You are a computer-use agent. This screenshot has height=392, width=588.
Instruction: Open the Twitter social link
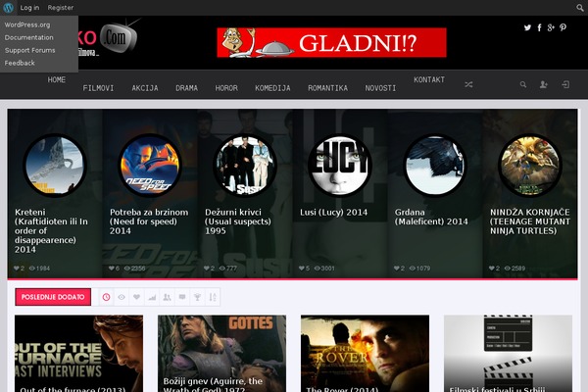pos(527,27)
